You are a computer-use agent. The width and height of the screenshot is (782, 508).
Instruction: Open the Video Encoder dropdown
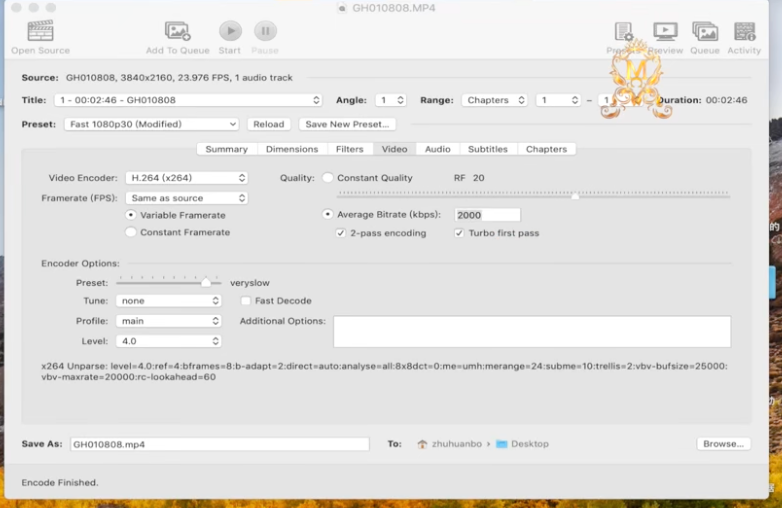pyautogui.click(x=187, y=177)
